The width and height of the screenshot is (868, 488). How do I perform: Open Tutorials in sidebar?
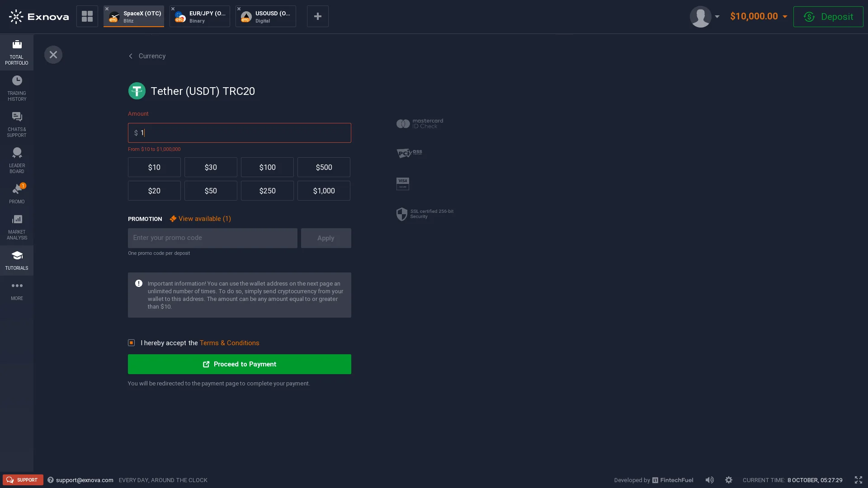(x=17, y=260)
